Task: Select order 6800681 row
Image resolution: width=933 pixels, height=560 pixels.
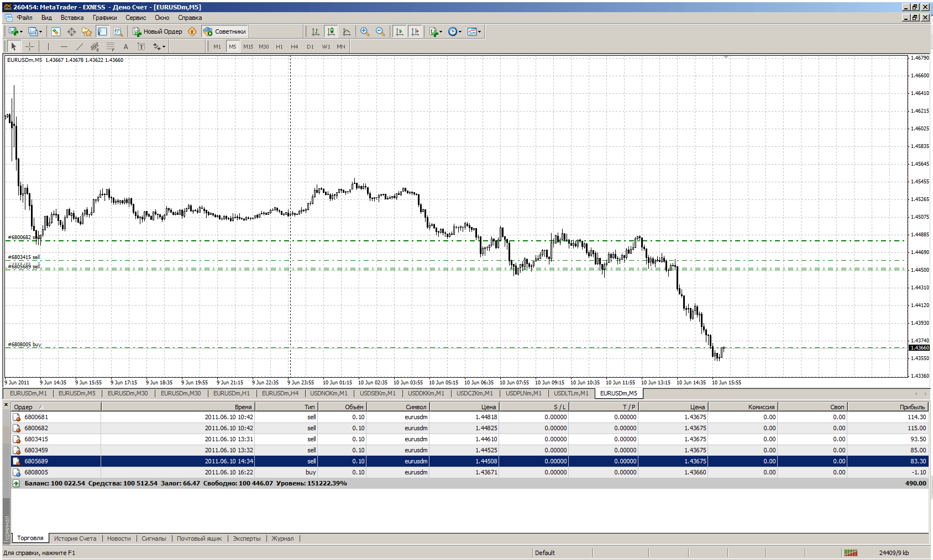Action: pyautogui.click(x=470, y=417)
